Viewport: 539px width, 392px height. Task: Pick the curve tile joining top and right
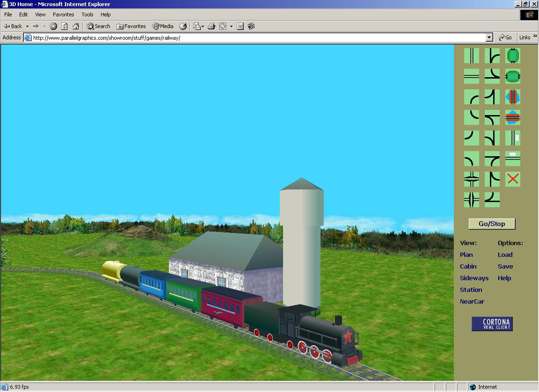tap(471, 117)
